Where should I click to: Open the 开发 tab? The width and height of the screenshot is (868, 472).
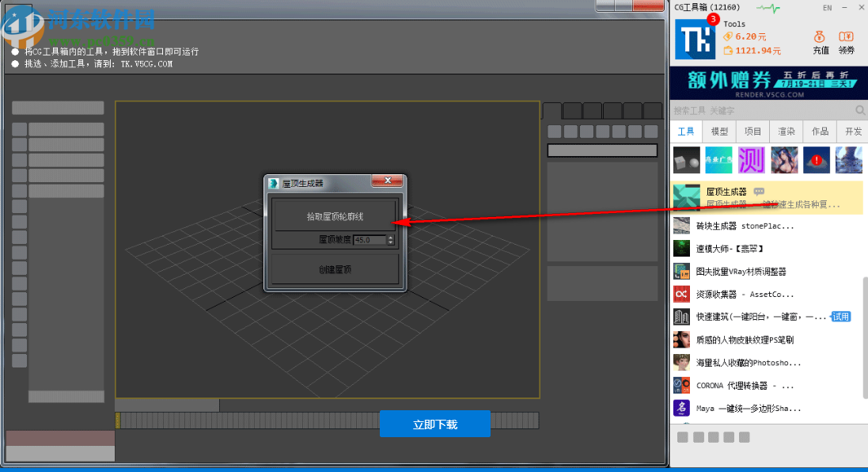852,131
